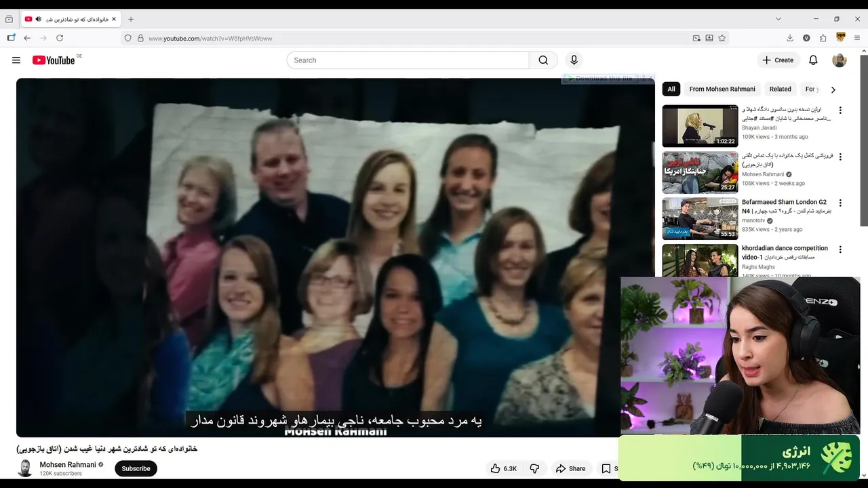Open more options for Shayan Javadi video
The height and width of the screenshot is (488, 868).
(x=840, y=110)
